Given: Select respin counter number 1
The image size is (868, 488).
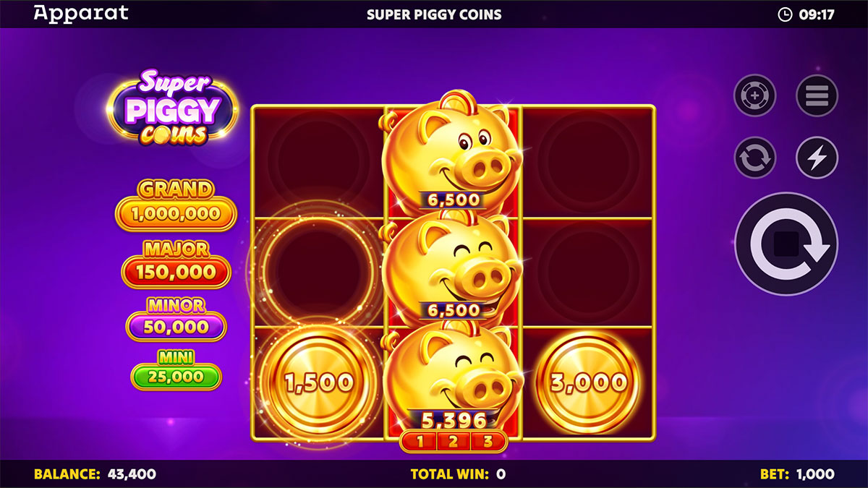Looking at the screenshot, I should 418,442.
